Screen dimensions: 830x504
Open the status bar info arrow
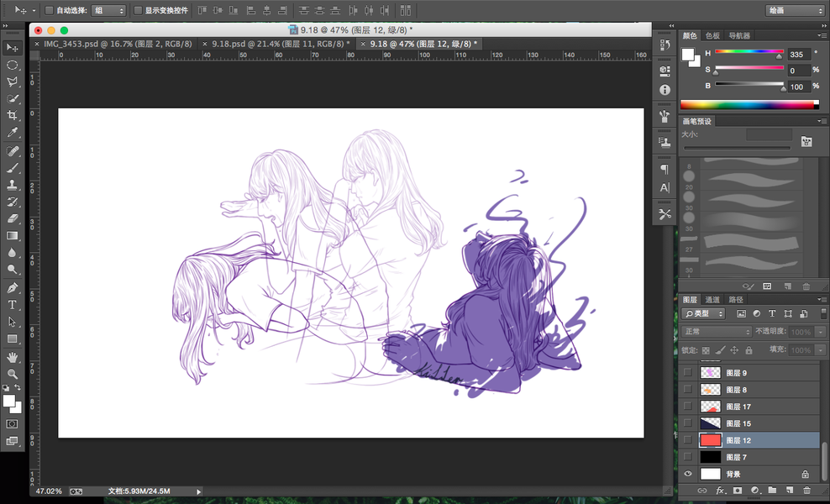[199, 492]
